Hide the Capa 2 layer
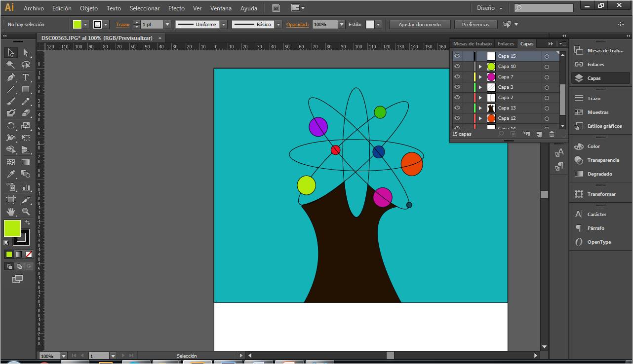Viewport: 633px width, 364px height. pos(457,98)
